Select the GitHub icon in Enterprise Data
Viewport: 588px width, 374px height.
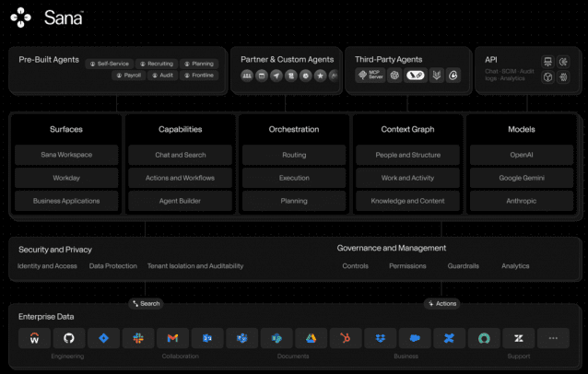pos(69,338)
